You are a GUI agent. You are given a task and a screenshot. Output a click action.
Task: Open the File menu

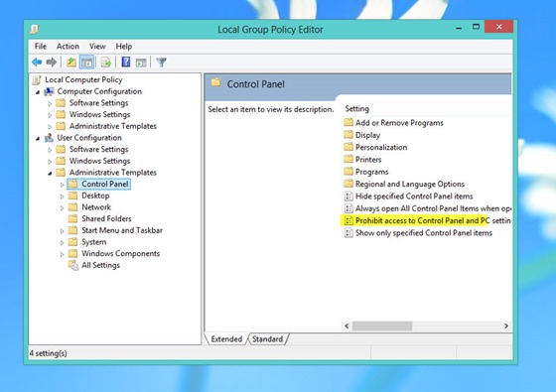point(41,47)
